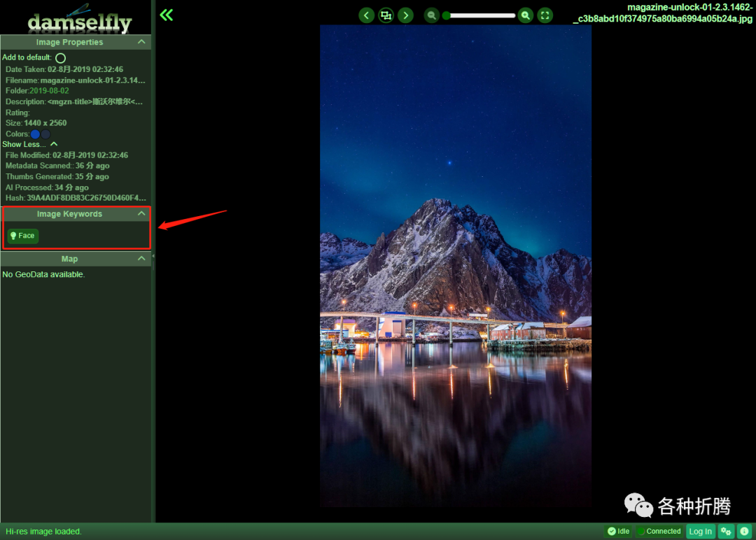756x540 pixels.
Task: Open the settings gears icon
Action: pos(726,532)
